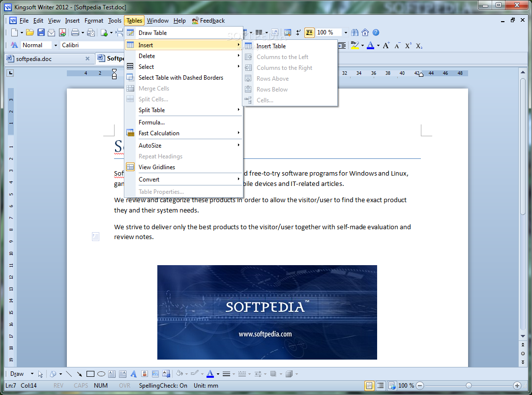Expand the Delete submenu
Viewport: 532px width, 395px height.
pos(183,56)
